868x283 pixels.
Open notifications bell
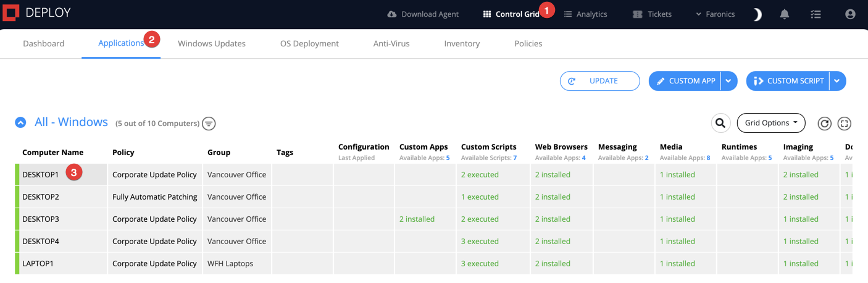[785, 14]
